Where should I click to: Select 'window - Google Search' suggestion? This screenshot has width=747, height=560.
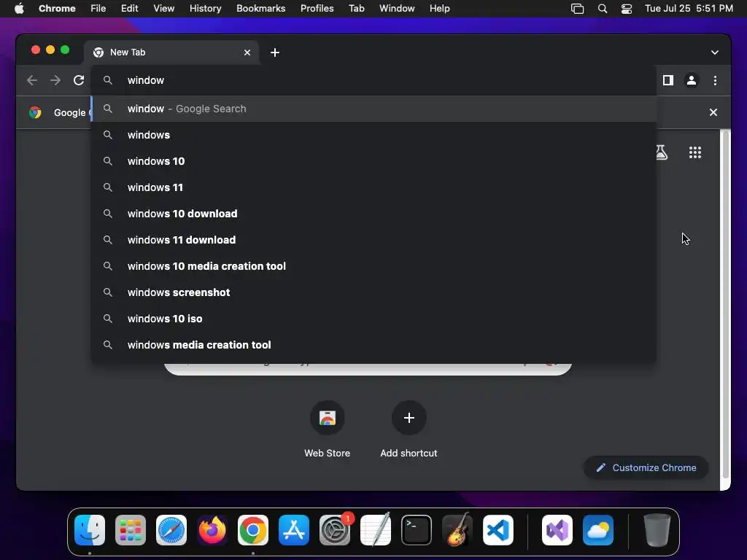[x=373, y=109]
